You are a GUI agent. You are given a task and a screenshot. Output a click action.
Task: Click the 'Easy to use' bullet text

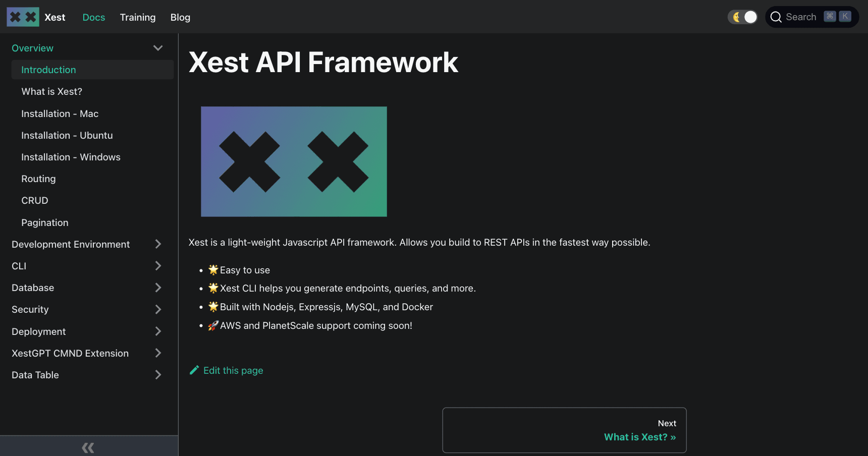coord(245,270)
